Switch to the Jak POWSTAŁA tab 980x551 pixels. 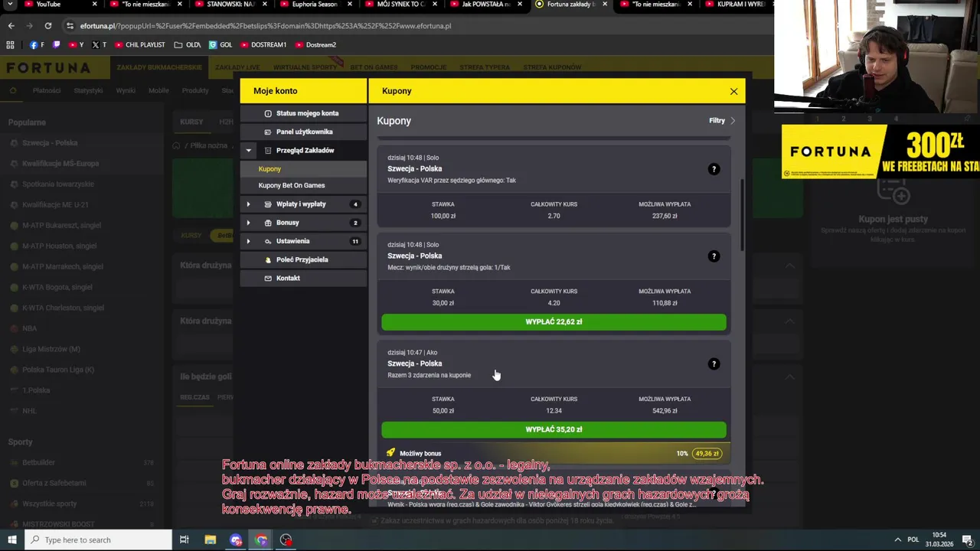click(x=485, y=5)
